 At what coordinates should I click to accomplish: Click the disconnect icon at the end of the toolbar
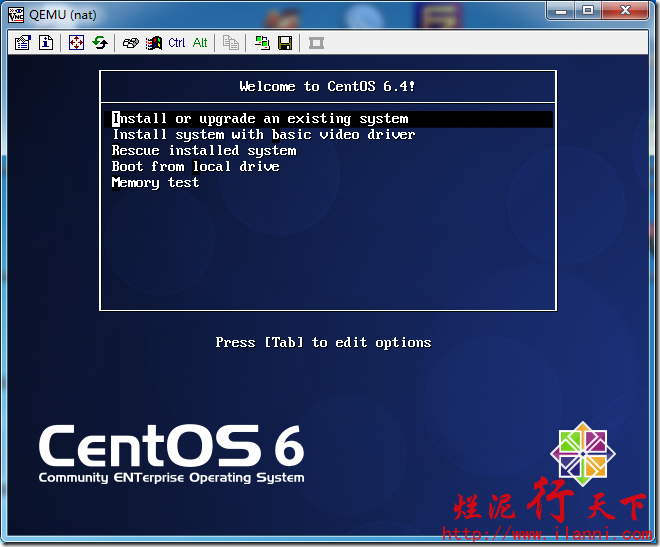pyautogui.click(x=316, y=43)
